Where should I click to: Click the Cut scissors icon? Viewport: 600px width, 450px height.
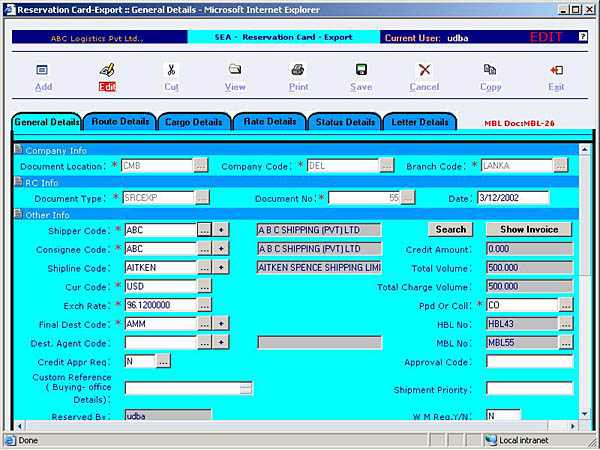(171, 70)
